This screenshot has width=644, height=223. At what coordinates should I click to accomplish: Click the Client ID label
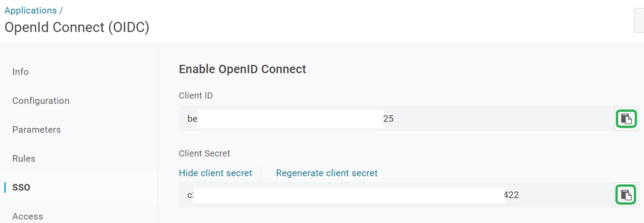click(196, 96)
